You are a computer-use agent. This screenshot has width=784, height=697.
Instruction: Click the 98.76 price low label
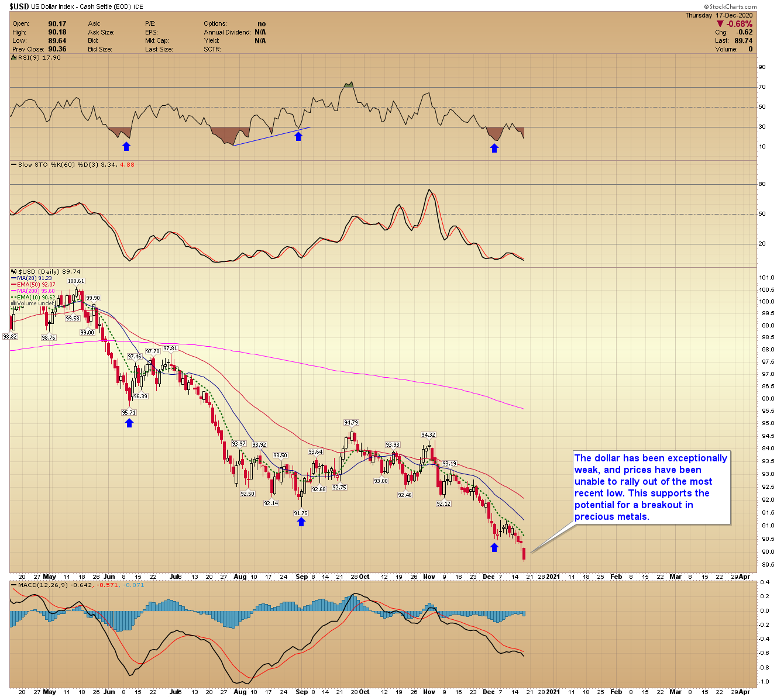point(49,338)
